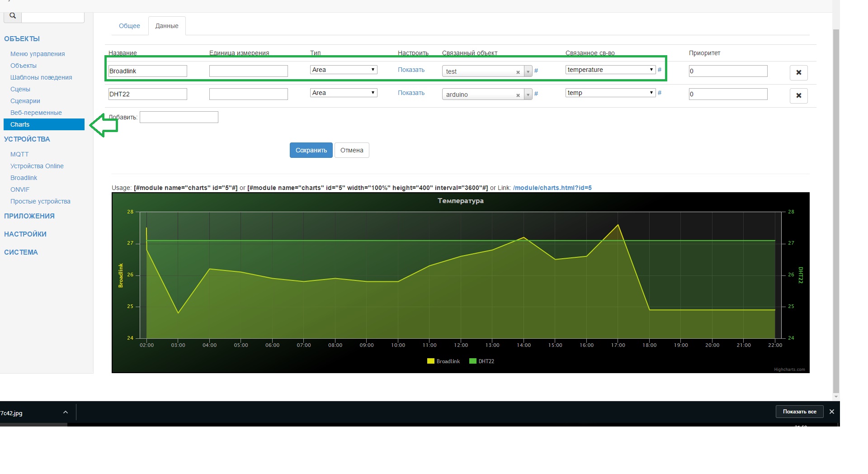Click Показать link in DHT22 row
The image size is (868, 474).
(411, 93)
